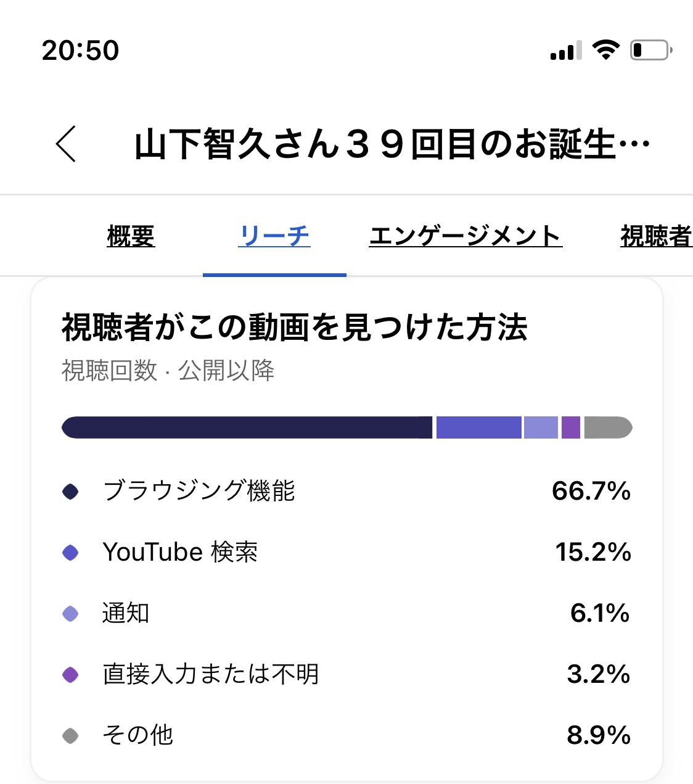Tap the 直接入力または不明 row
Image resolution: width=693 pixels, height=784 pixels.
[345, 674]
